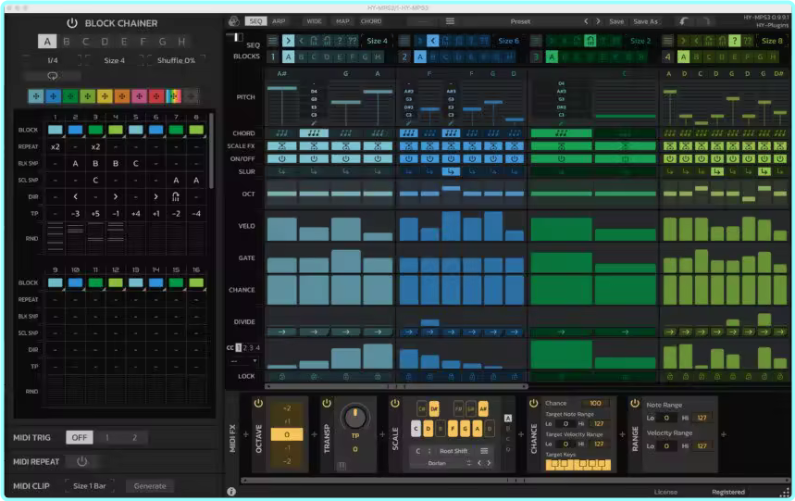Pick the orange block color swatch
Screen dimensions: 795x501
pyautogui.click(x=122, y=96)
